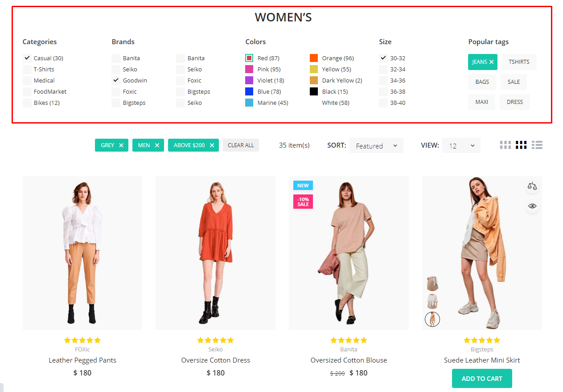Switch to three-column grid view icon
Screen dimensions: 563x392
tap(521, 145)
